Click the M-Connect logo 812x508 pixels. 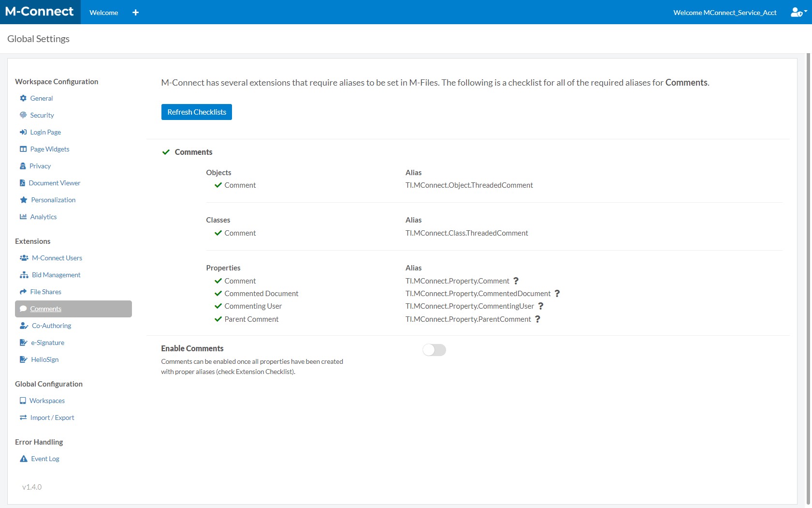[40, 12]
